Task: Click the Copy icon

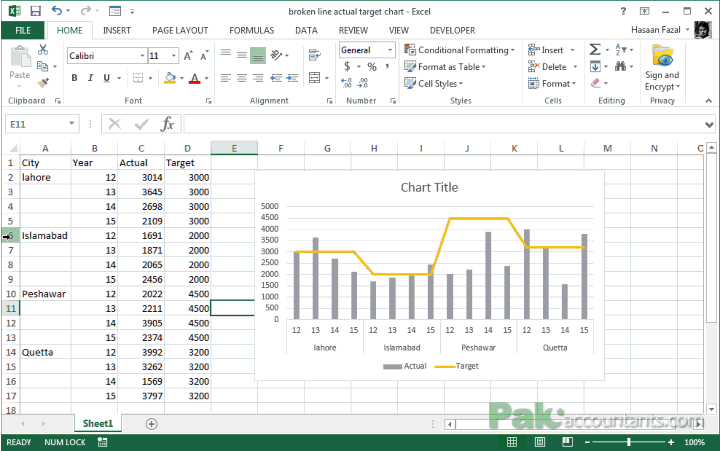Action: [x=43, y=66]
